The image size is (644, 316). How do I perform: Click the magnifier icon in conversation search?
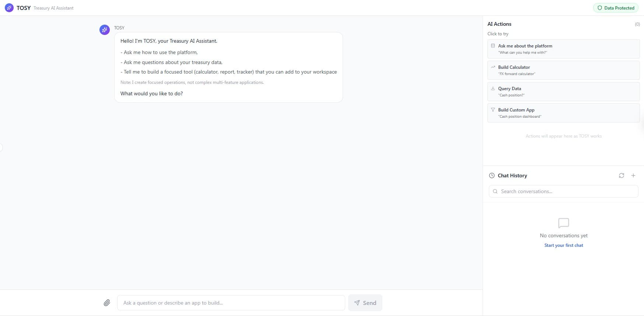[495, 191]
